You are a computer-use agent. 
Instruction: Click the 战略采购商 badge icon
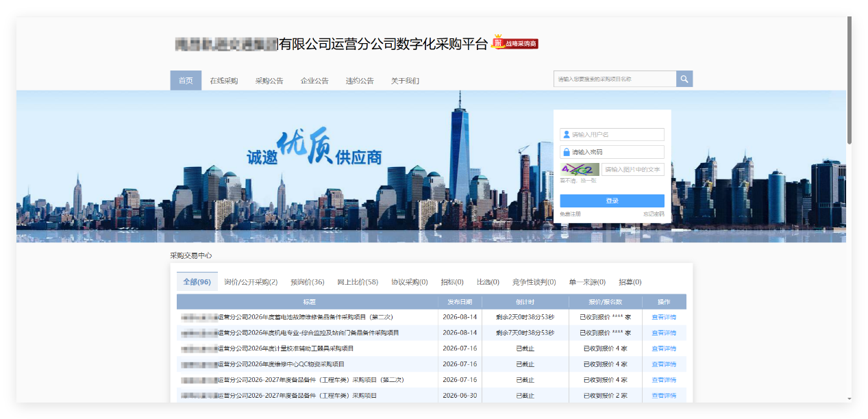[515, 42]
